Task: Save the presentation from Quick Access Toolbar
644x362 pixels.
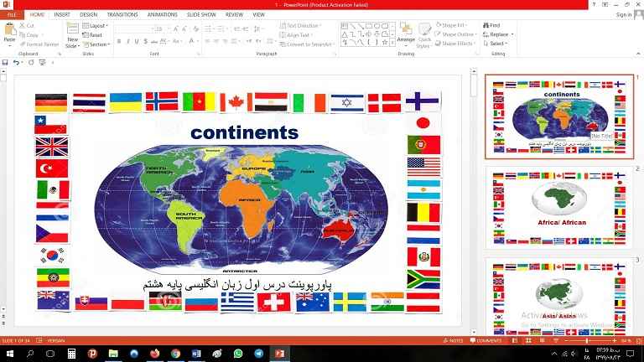Action: (6, 63)
